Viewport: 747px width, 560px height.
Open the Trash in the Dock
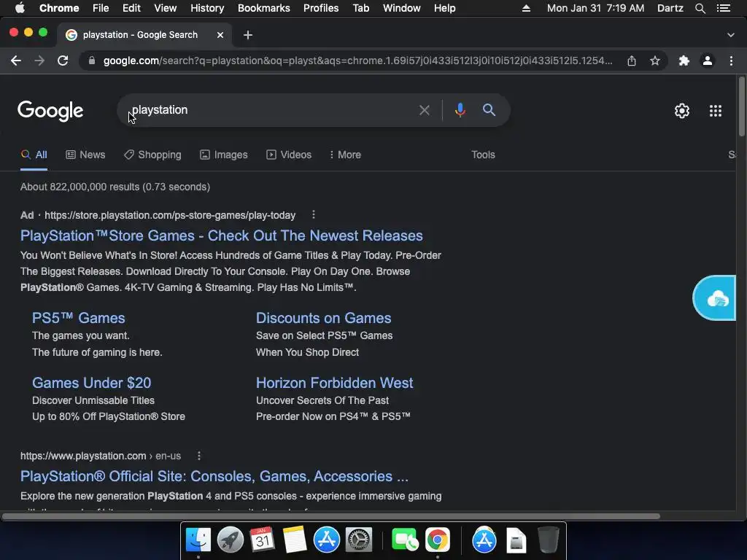coord(549,540)
